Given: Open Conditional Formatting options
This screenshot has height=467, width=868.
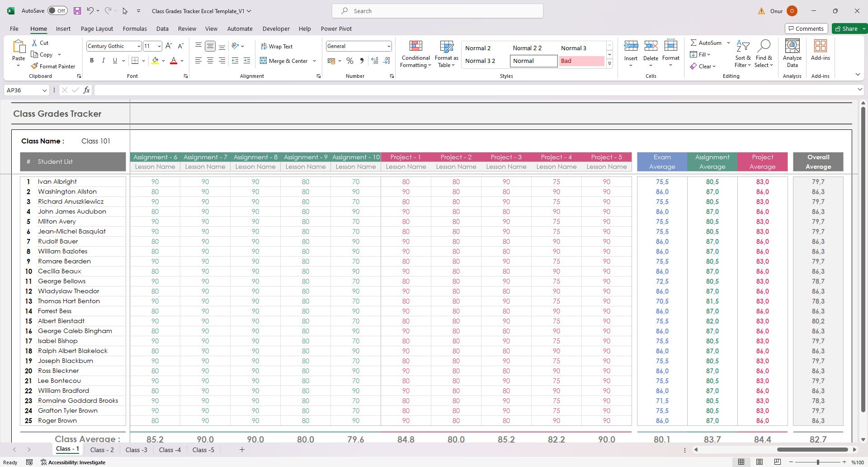Looking at the screenshot, I should (415, 53).
